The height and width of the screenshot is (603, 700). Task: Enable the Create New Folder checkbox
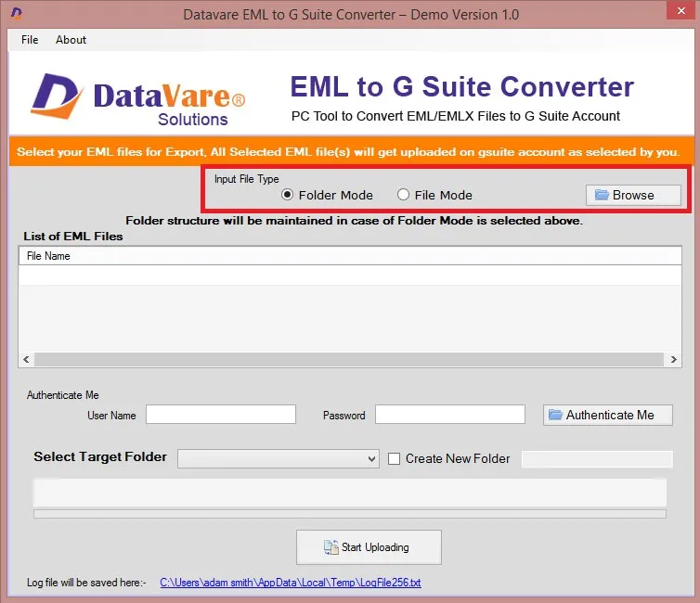(394, 459)
